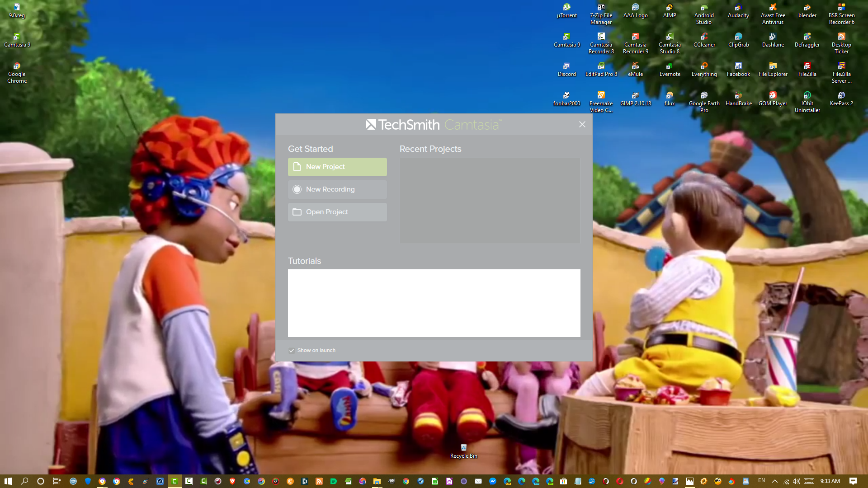868x488 pixels.
Task: Select the Recycle Bin on desktop
Action: [463, 451]
